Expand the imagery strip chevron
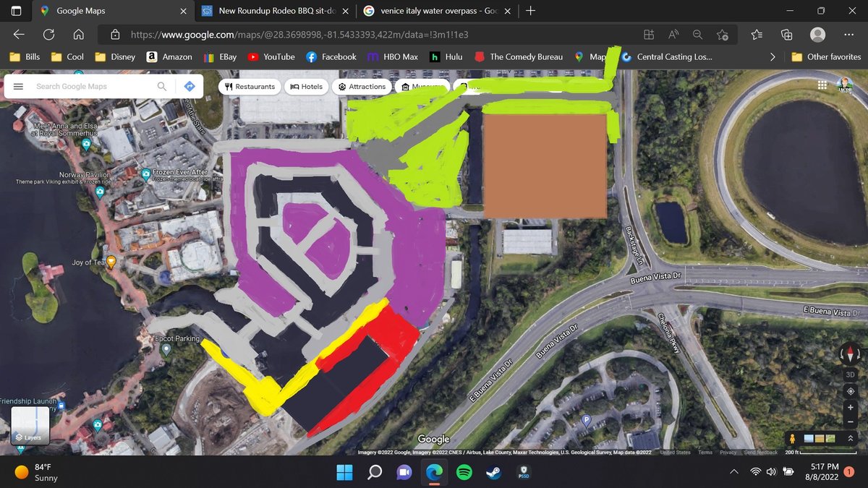868x488 pixels. 850,439
